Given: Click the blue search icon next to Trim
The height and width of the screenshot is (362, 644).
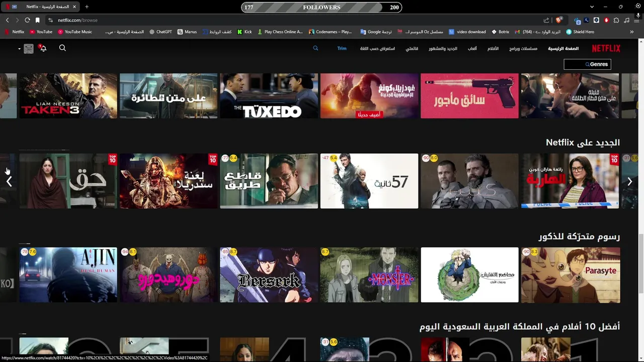Looking at the screenshot, I should (x=315, y=48).
